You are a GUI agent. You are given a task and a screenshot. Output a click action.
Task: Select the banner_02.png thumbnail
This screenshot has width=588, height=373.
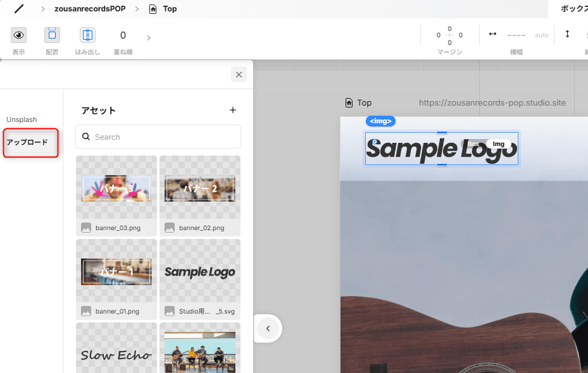coord(200,188)
